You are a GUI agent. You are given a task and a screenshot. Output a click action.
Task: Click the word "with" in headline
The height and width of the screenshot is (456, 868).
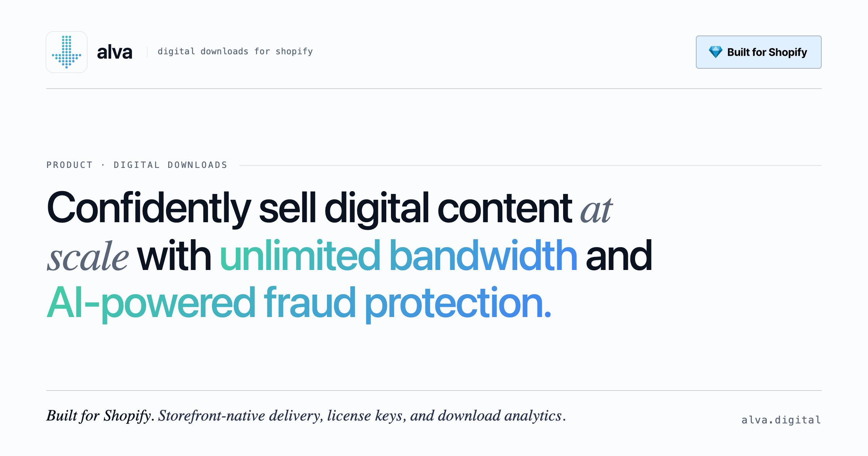pyautogui.click(x=174, y=256)
